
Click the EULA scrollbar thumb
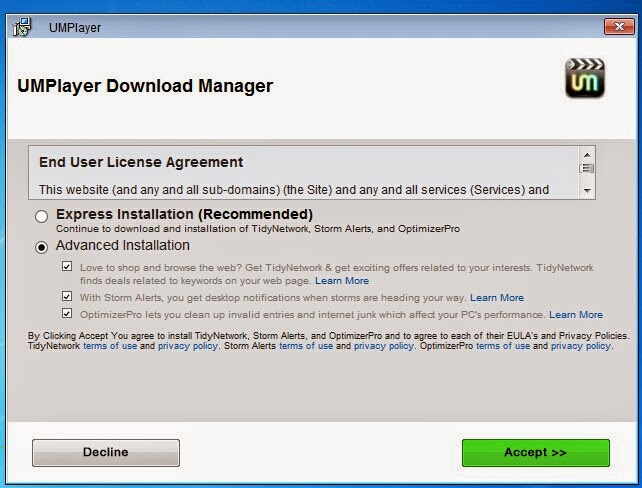[x=587, y=168]
